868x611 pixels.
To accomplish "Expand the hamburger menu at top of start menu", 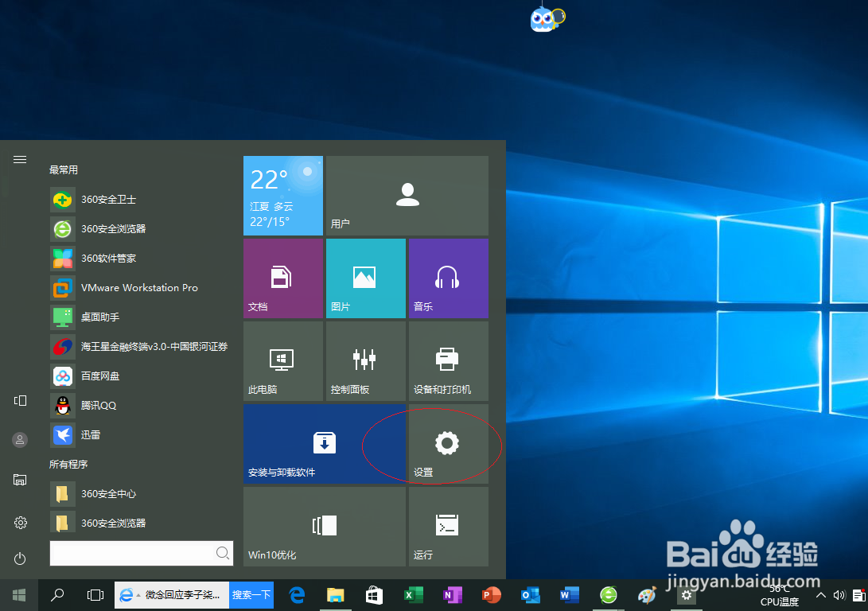I will pyautogui.click(x=20, y=159).
